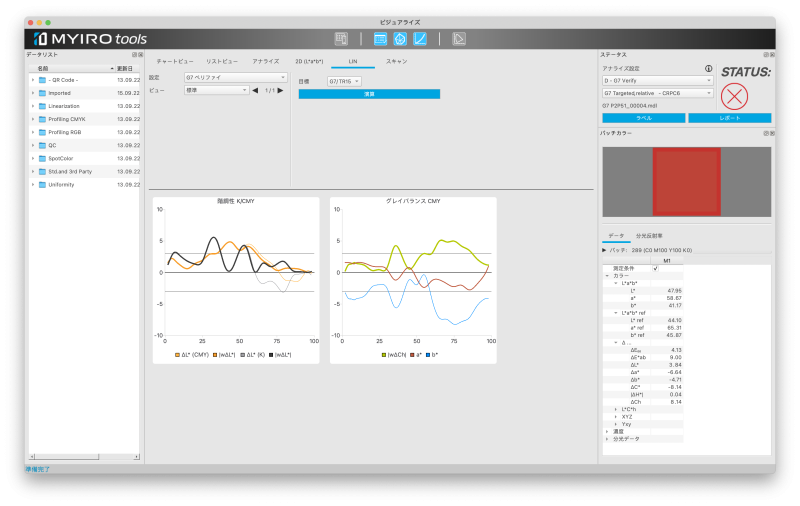Click the Imported folder icon
This screenshot has height=506, width=800.
(42, 93)
